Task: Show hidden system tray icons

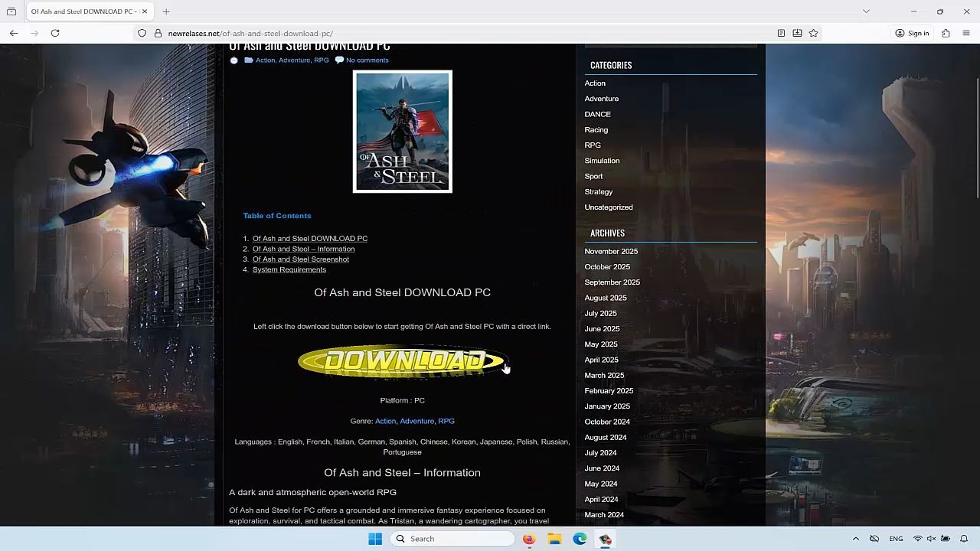Action: [855, 539]
